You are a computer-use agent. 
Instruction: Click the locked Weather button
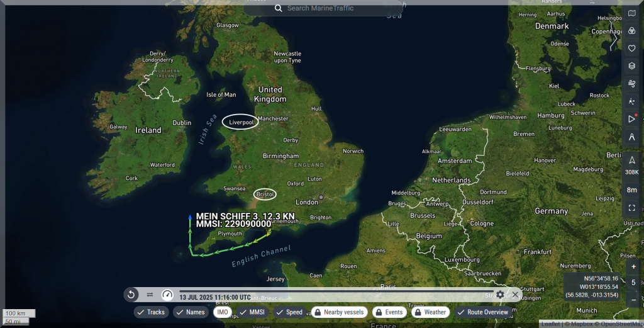click(x=430, y=312)
